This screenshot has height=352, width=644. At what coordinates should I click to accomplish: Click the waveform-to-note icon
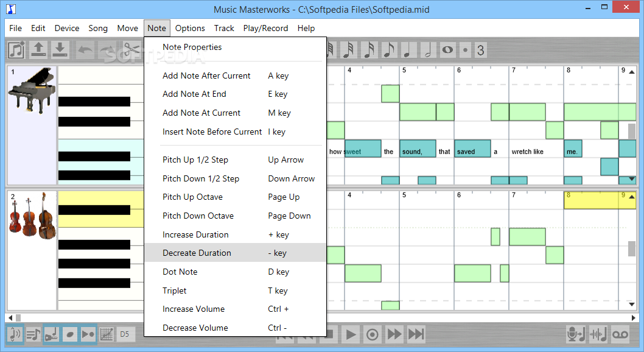(x=598, y=334)
